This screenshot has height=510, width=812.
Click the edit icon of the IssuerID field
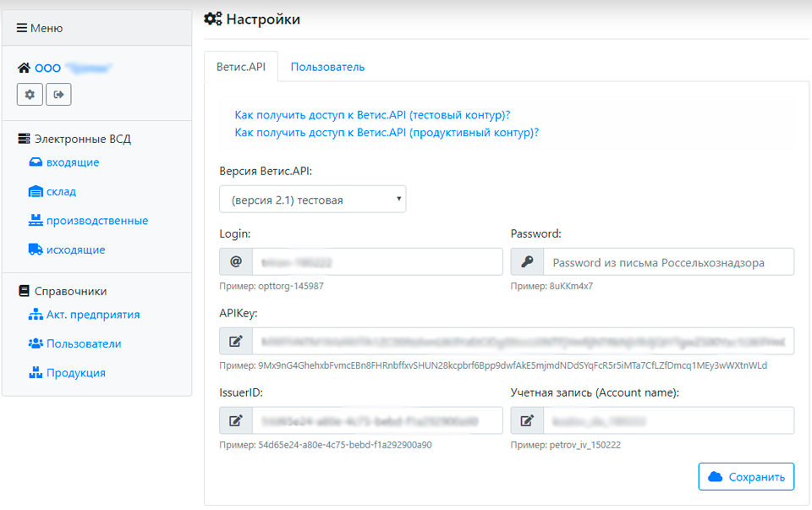pyautogui.click(x=236, y=420)
